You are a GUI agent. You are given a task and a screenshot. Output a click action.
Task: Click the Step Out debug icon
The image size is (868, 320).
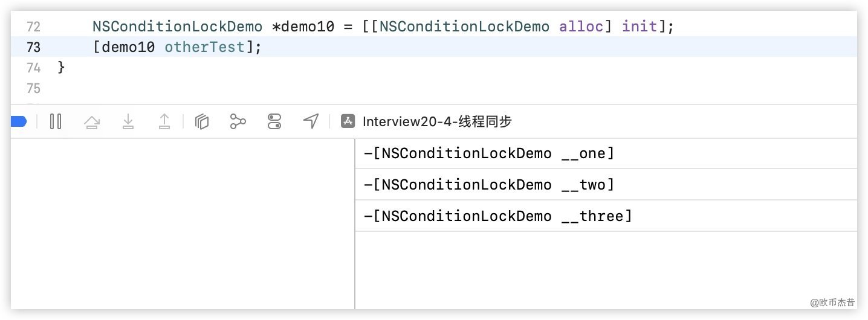164,123
